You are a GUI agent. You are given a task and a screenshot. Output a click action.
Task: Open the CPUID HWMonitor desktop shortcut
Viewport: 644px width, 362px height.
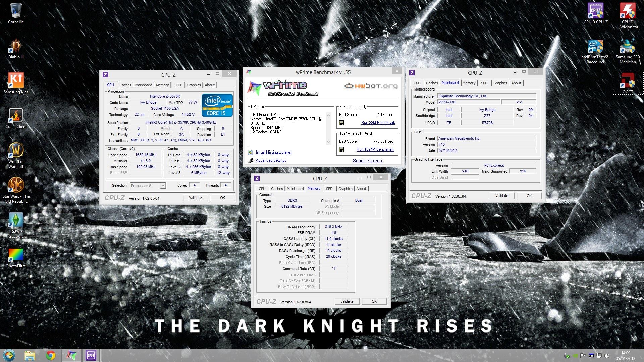(x=628, y=16)
